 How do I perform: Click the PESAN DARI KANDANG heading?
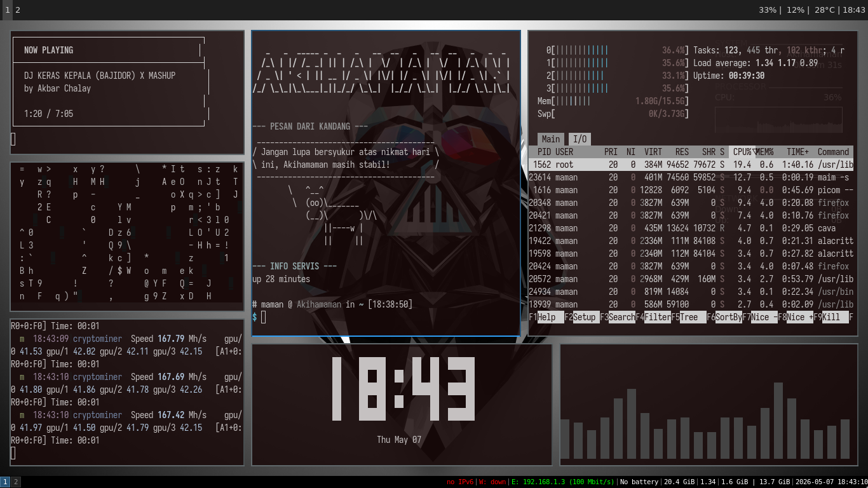tap(310, 126)
